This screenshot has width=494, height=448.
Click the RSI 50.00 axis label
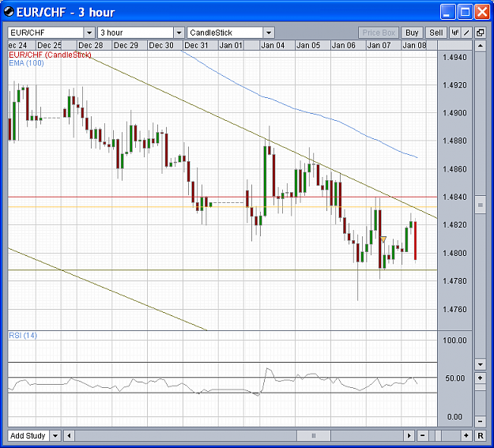click(x=455, y=378)
